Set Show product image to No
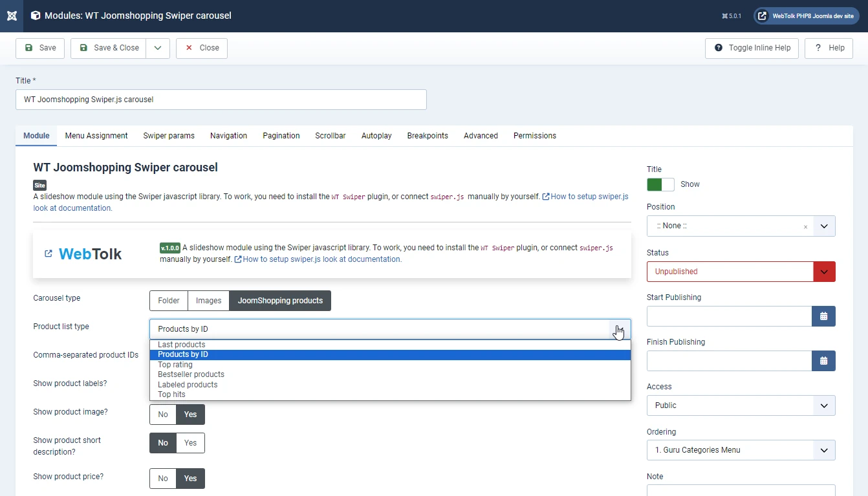 pos(163,415)
